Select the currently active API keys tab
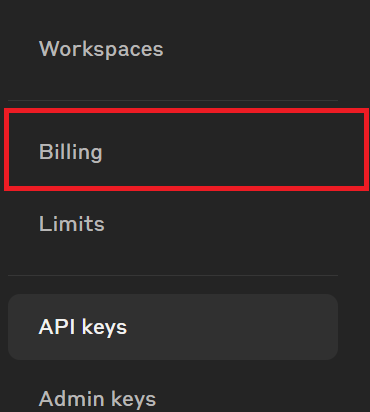The height and width of the screenshot is (412, 370). 173,327
